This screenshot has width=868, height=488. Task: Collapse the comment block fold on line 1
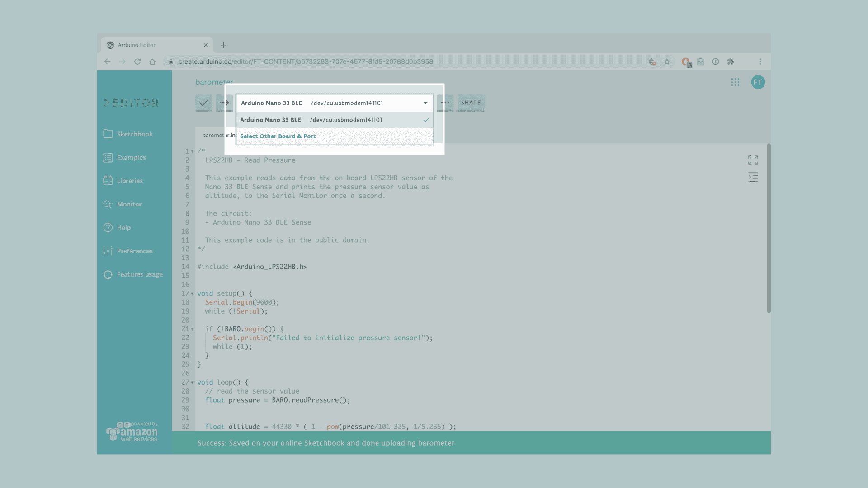(x=193, y=152)
